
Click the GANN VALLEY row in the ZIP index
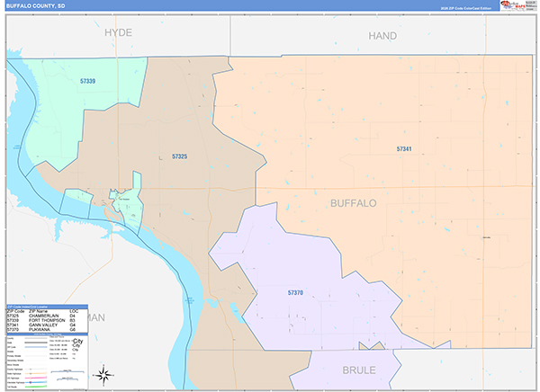43,325
